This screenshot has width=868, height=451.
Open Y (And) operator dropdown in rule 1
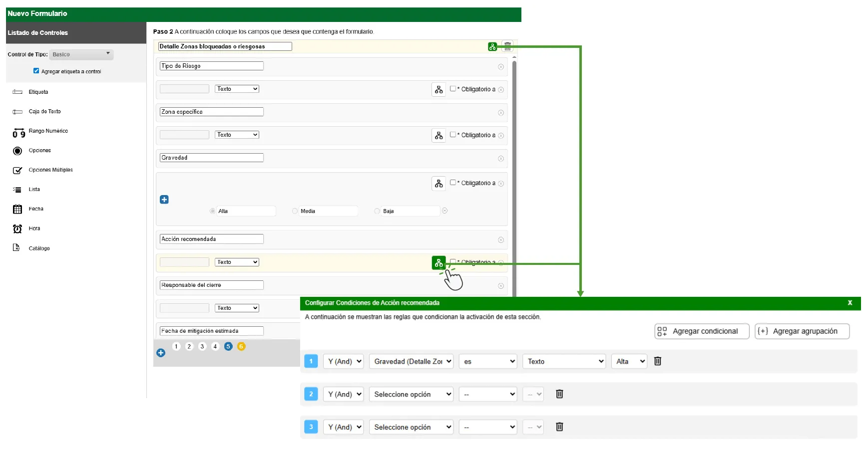343,361
